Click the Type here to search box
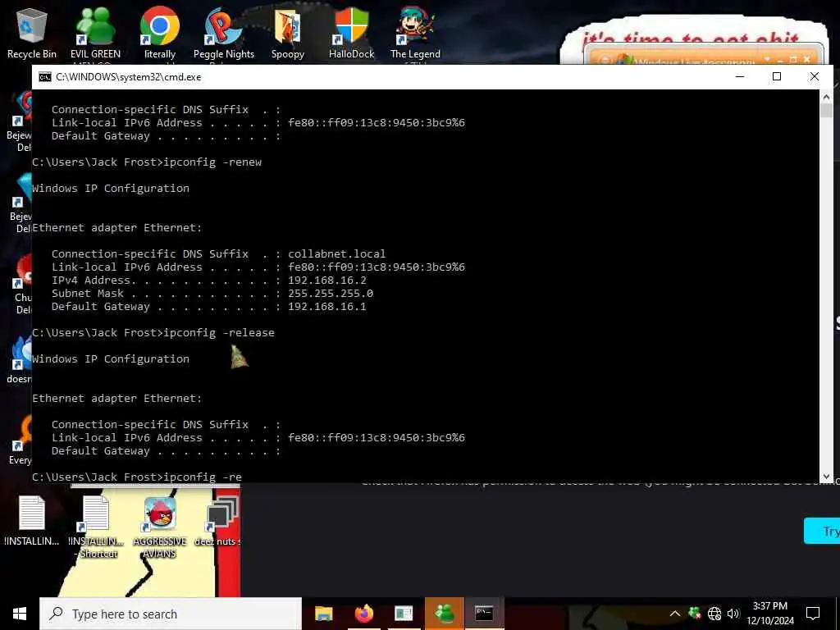Screen dimensions: 840x630 [171, 614]
